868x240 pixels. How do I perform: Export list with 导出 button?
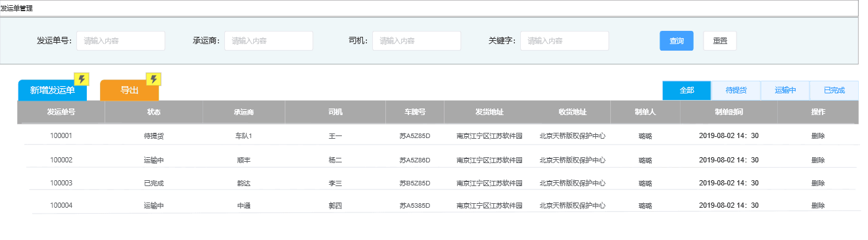(x=130, y=91)
